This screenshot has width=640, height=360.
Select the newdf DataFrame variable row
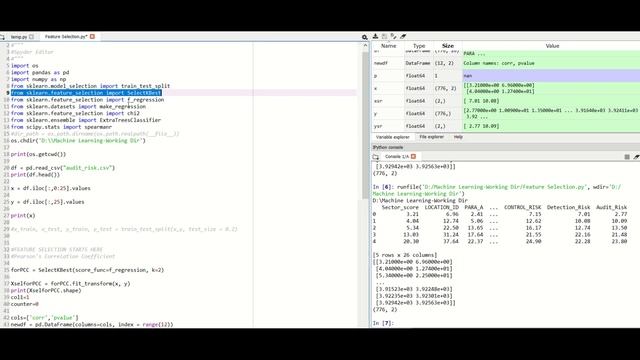tap(506, 63)
